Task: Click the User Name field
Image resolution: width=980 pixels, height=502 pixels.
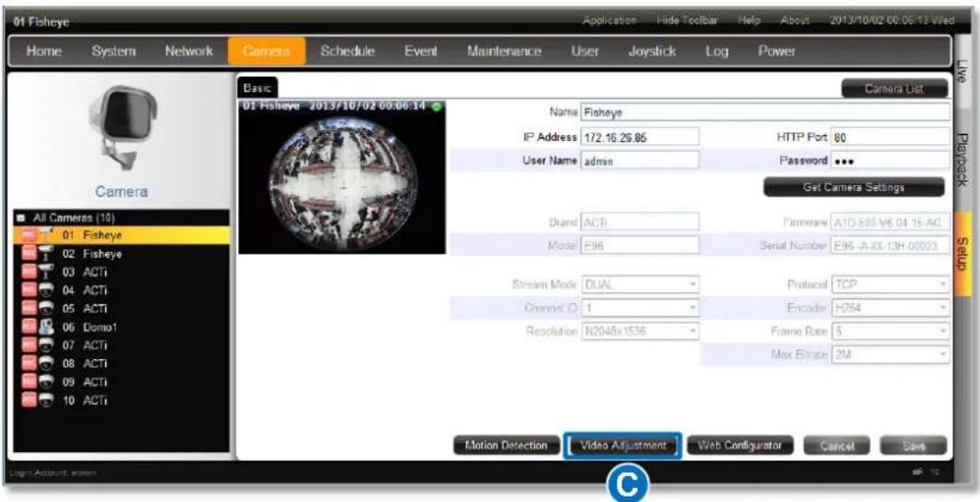Action: [639, 160]
